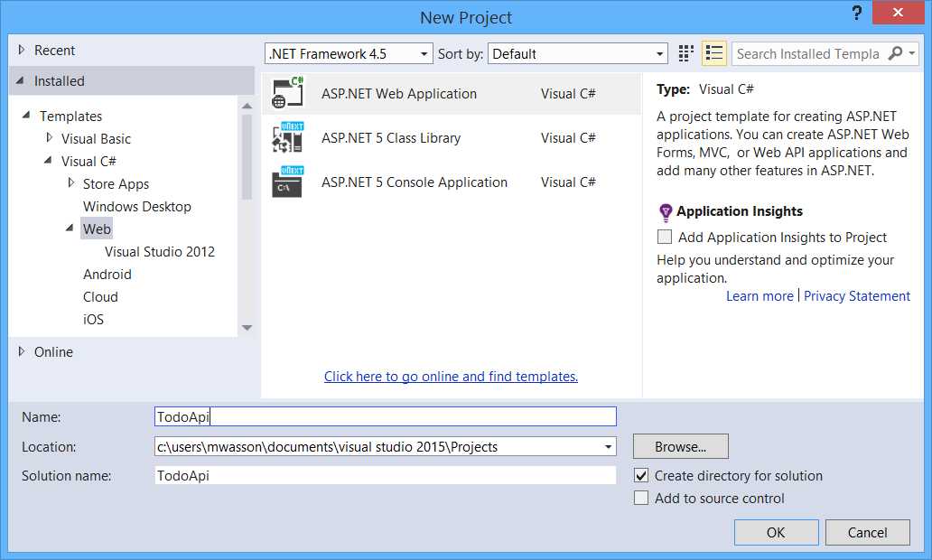Switch to medium icons list view

tap(713, 53)
